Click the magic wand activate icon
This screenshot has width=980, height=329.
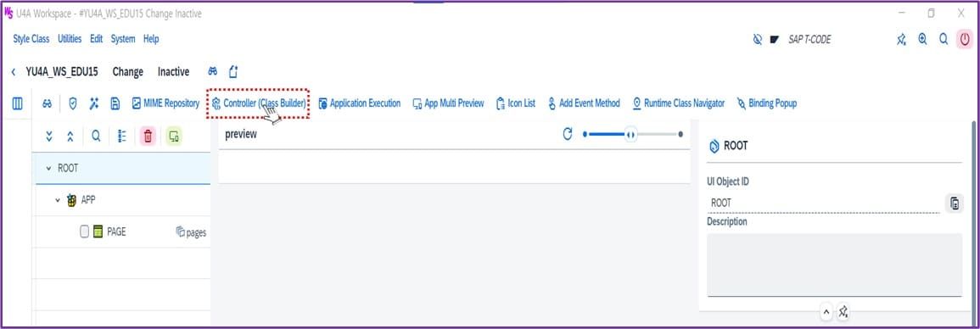coord(93,103)
